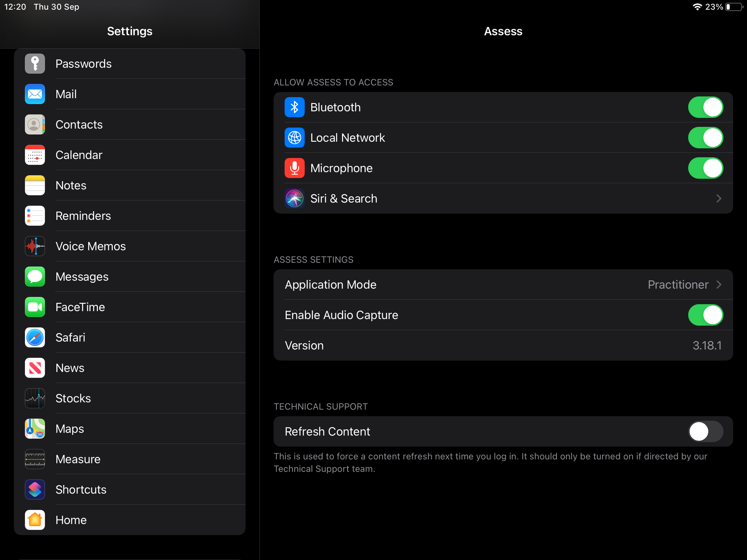Select Reminders in the settings list
The width and height of the screenshot is (747, 560).
coord(83,216)
